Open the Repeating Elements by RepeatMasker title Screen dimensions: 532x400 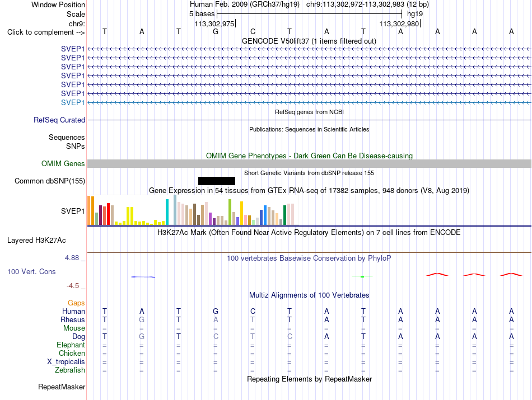point(309,379)
